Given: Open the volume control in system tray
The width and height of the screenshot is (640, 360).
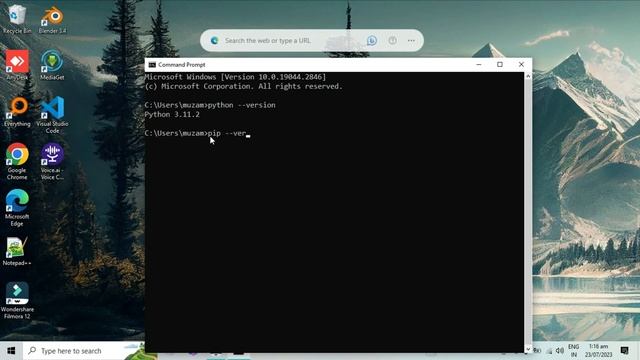Looking at the screenshot, I should pos(560,351).
